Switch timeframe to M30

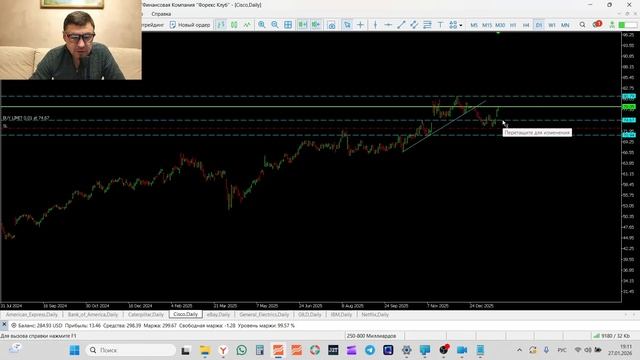(x=500, y=25)
